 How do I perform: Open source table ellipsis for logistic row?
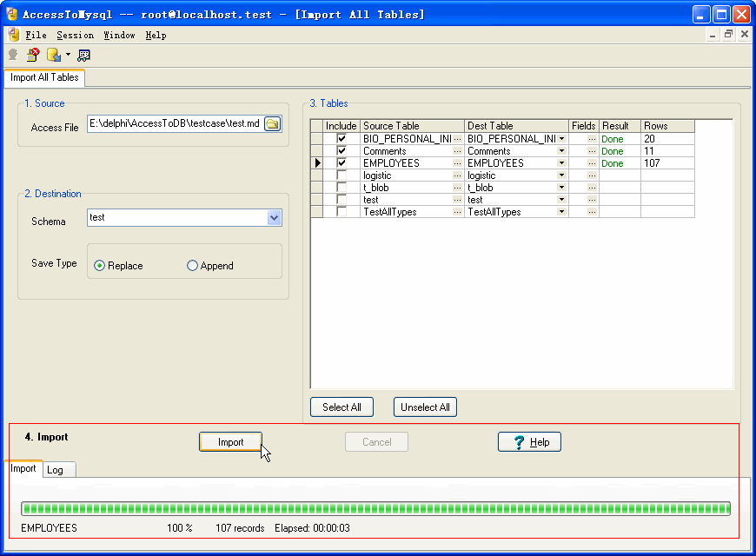tap(458, 175)
